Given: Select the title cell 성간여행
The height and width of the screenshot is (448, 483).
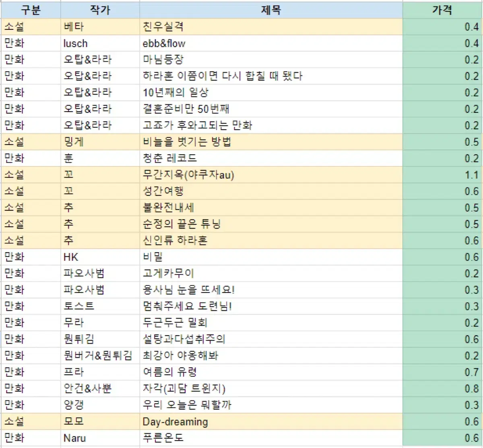Looking at the screenshot, I should (271, 191).
